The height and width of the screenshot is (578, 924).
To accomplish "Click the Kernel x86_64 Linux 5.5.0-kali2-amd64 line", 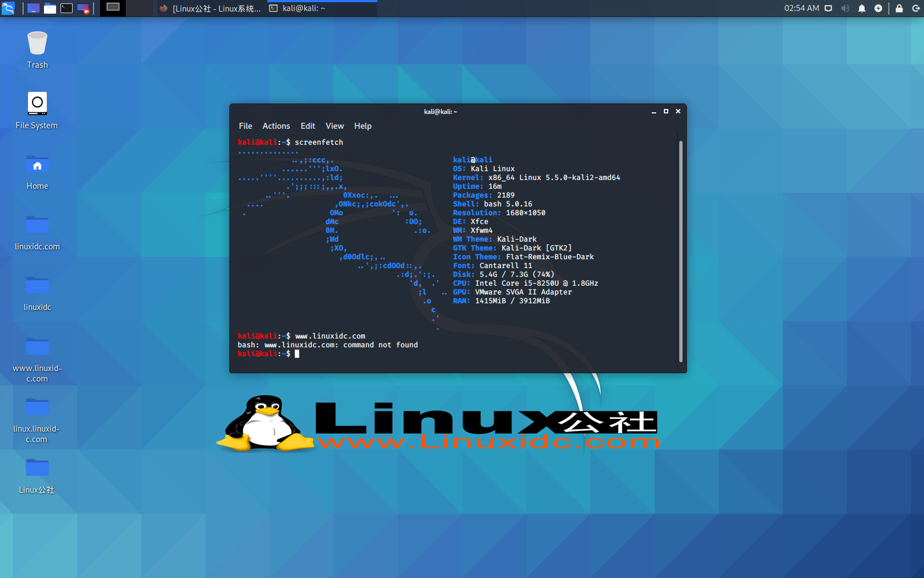I will (536, 178).
